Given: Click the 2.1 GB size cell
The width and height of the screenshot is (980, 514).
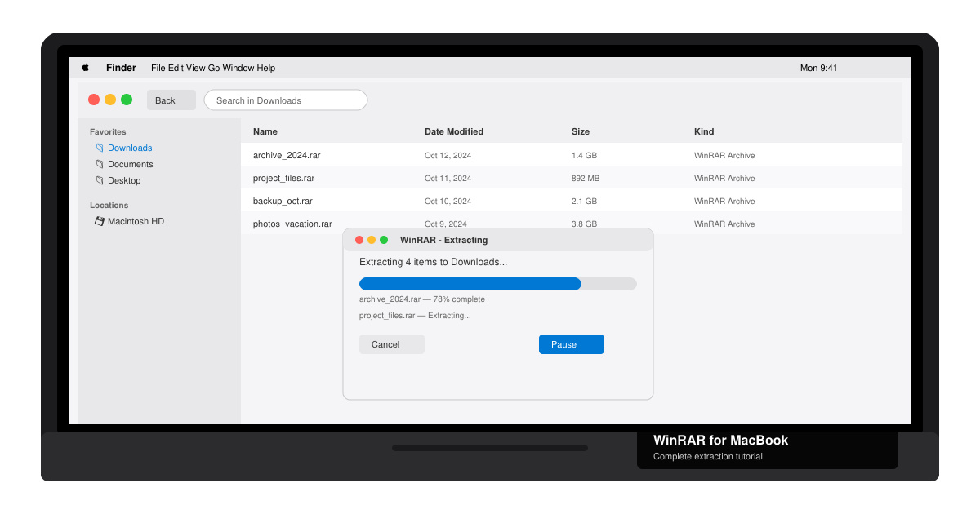Looking at the screenshot, I should (584, 201).
